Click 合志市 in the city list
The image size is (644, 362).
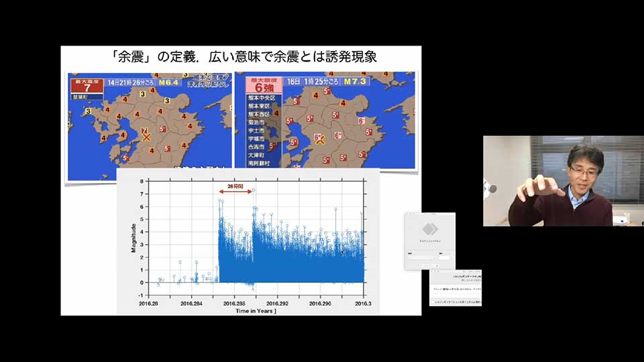(256, 147)
